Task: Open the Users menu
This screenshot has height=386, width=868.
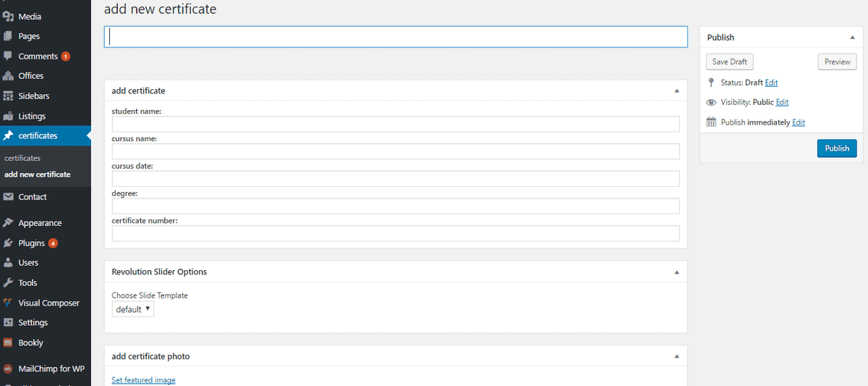Action: pos(28,263)
